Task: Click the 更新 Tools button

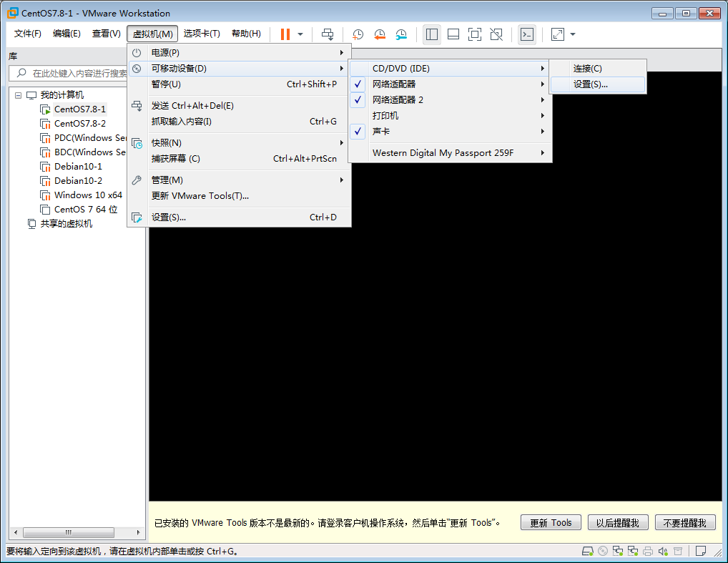Action: pos(550,522)
